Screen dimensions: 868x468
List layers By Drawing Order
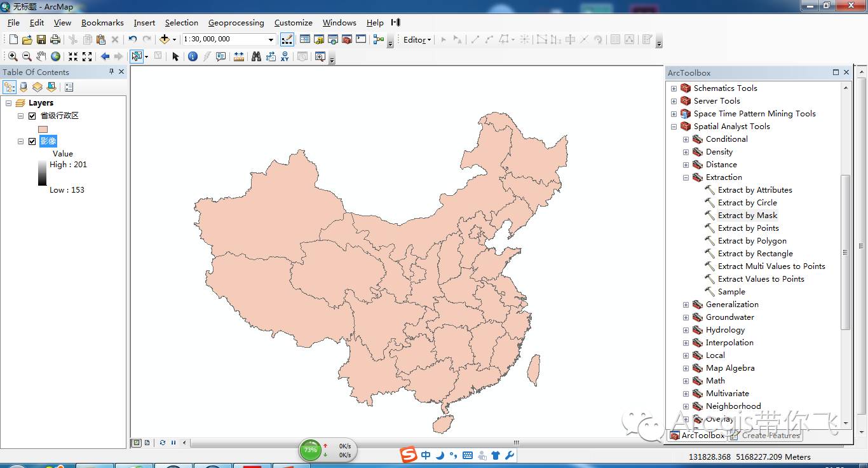[10, 87]
